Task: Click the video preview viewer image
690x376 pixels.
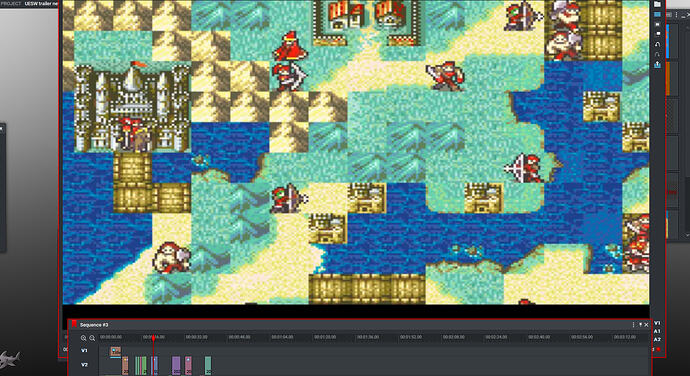Action: (356, 152)
